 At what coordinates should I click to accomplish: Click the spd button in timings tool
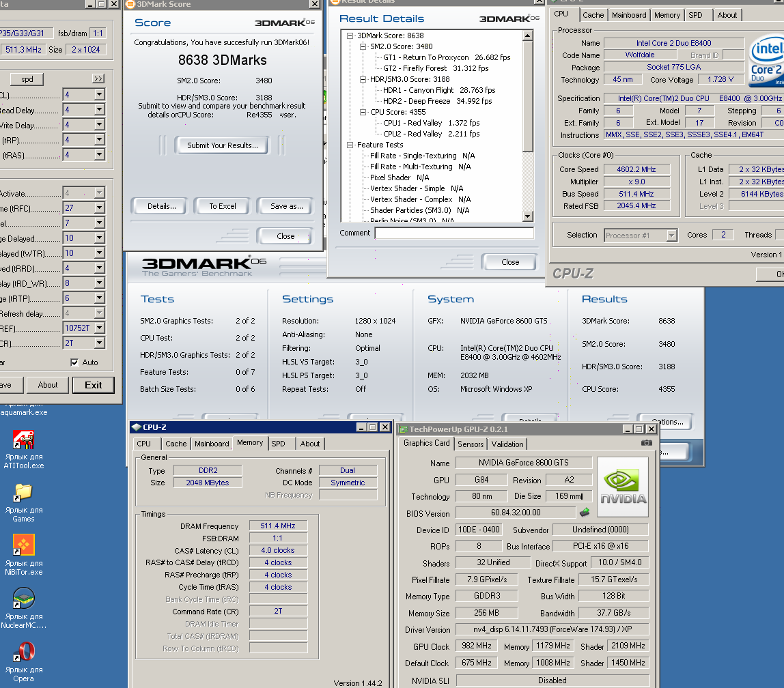click(x=27, y=79)
